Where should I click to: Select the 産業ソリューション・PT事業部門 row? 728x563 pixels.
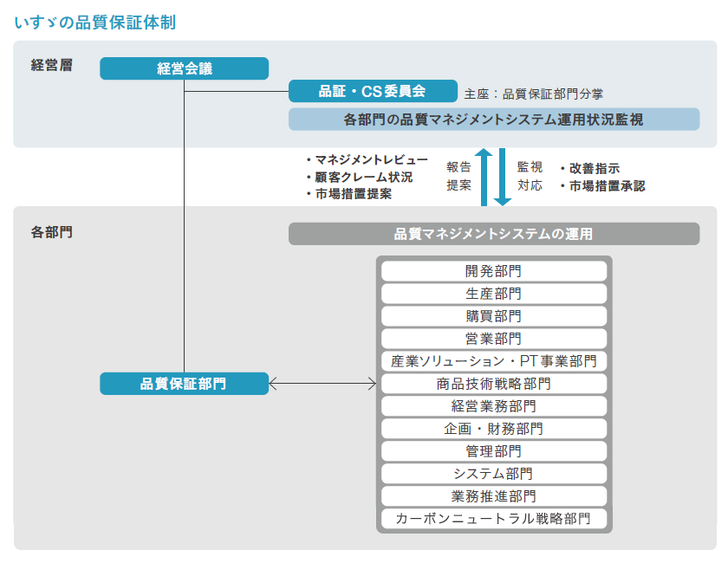click(x=494, y=361)
